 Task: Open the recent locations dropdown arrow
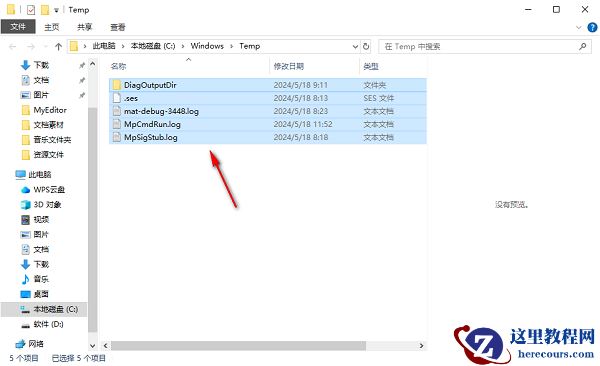click(x=46, y=47)
